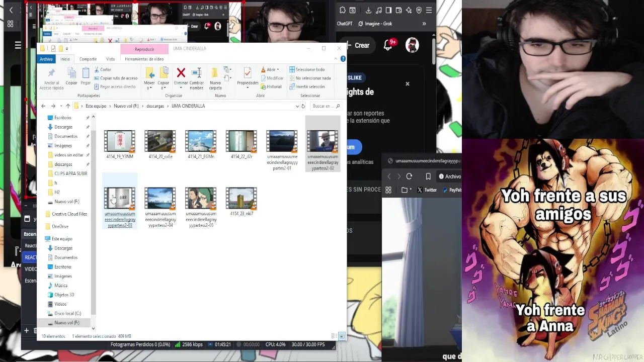Click the Copiar icon in Portapapeles group
The width and height of the screenshot is (644, 362).
click(x=71, y=73)
